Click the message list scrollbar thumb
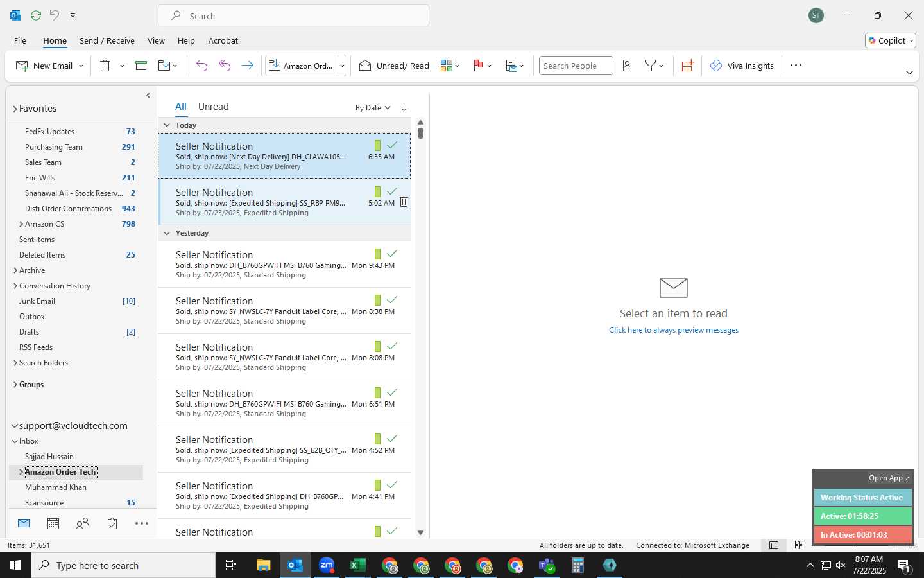The height and width of the screenshot is (578, 924). coord(420,133)
